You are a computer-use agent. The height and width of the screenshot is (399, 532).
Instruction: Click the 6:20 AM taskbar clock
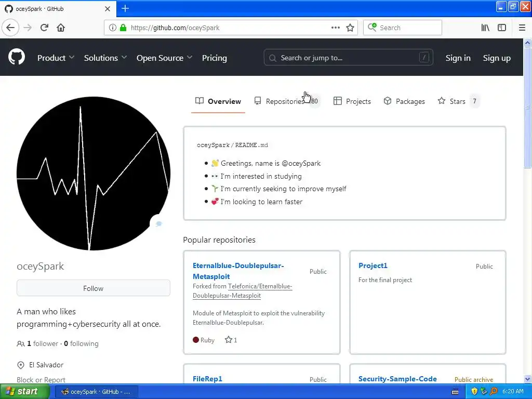tap(513, 392)
